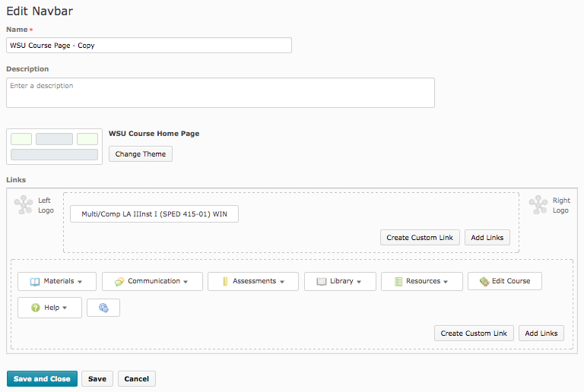The image size is (584, 392).
Task: Click the Resources list icon
Action: coord(398,281)
